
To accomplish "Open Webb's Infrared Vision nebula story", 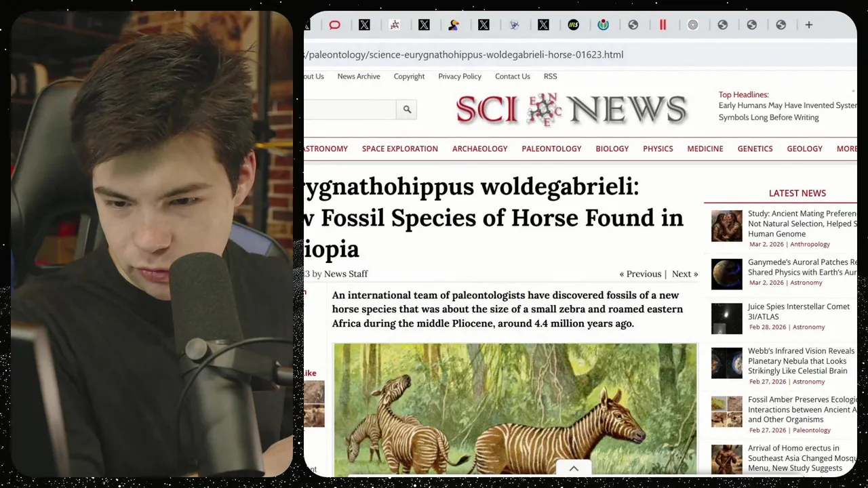I will click(x=801, y=361).
